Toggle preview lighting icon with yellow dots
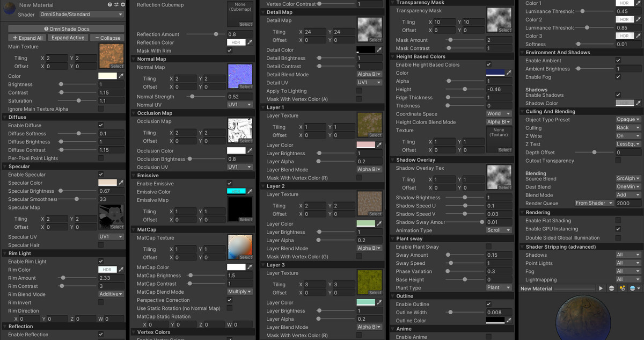Image resolution: width=644 pixels, height=340 pixels. (x=622, y=288)
